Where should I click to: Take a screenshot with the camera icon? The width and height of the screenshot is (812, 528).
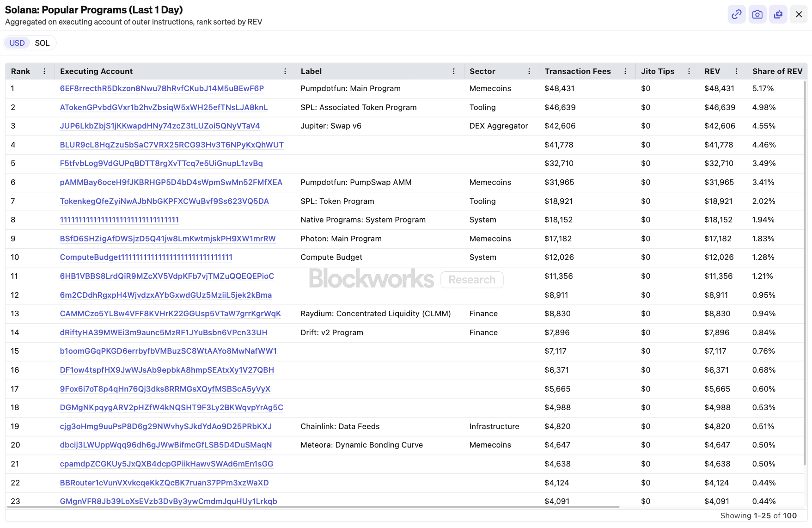(757, 14)
